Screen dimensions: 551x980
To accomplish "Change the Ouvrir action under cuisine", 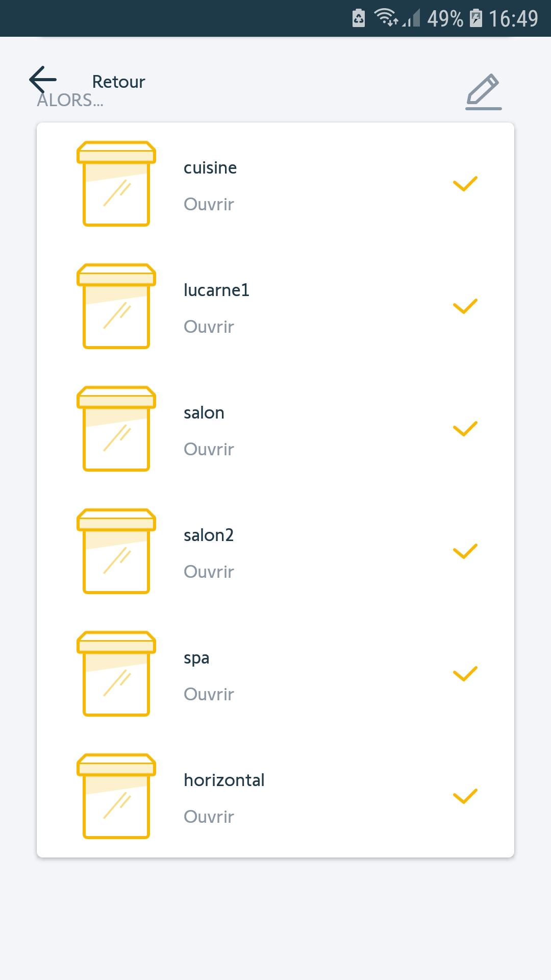I will point(209,205).
